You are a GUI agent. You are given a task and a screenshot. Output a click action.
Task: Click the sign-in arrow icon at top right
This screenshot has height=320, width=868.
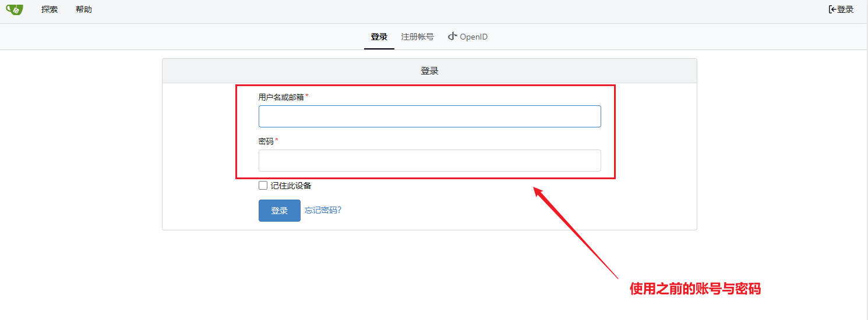(832, 9)
